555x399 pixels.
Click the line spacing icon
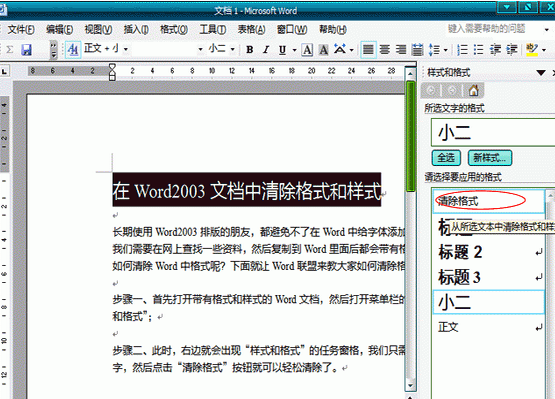(434, 50)
